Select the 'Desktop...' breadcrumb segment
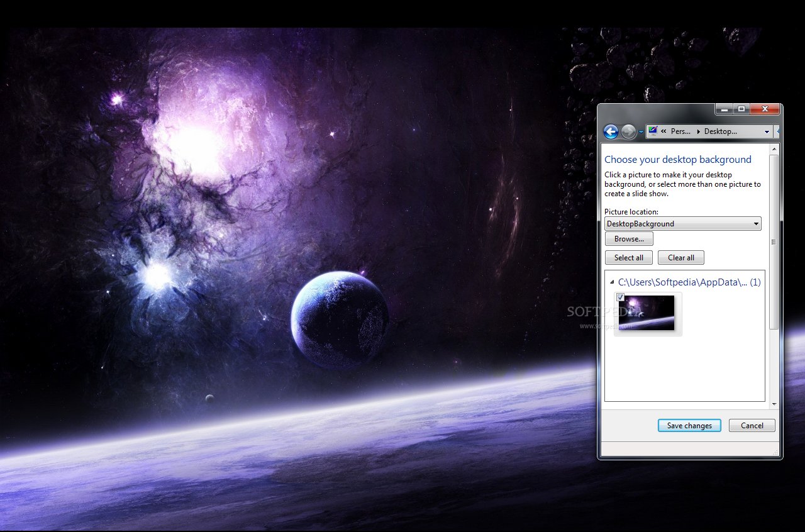This screenshot has width=805, height=532. click(720, 131)
